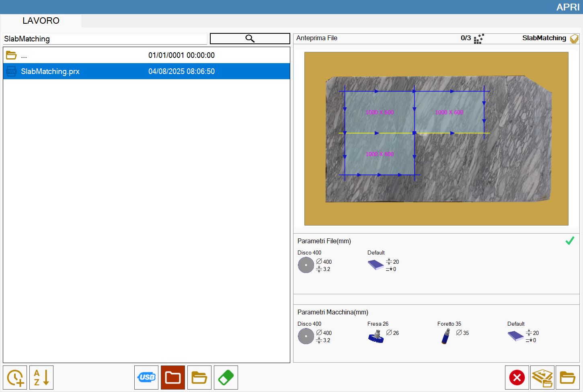Cancel with the red X button
The image size is (583, 392).
click(x=517, y=378)
